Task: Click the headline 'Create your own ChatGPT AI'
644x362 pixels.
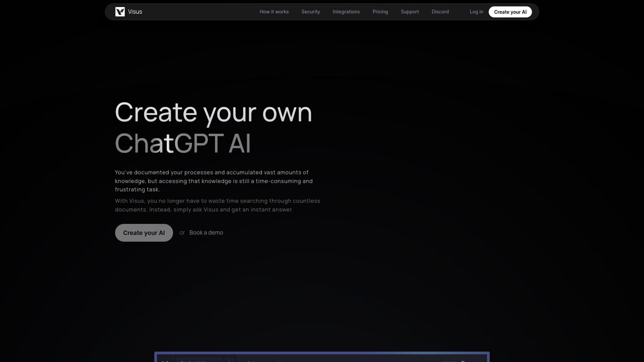Action: [214, 127]
